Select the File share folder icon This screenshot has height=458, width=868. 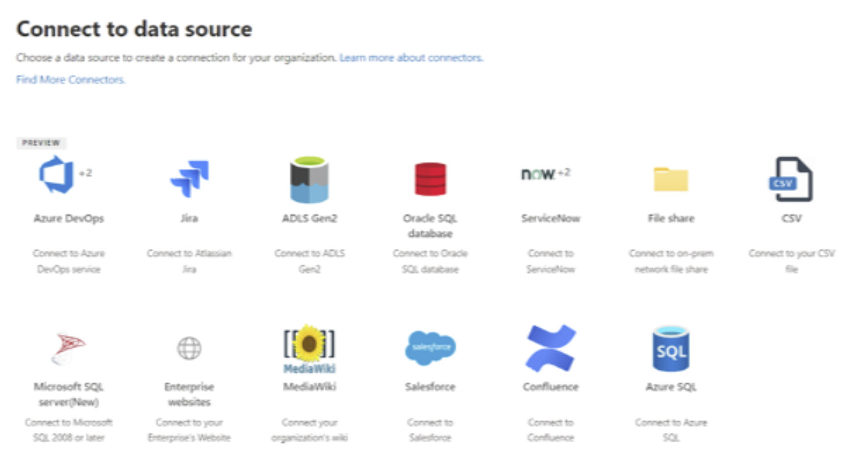[x=671, y=179]
